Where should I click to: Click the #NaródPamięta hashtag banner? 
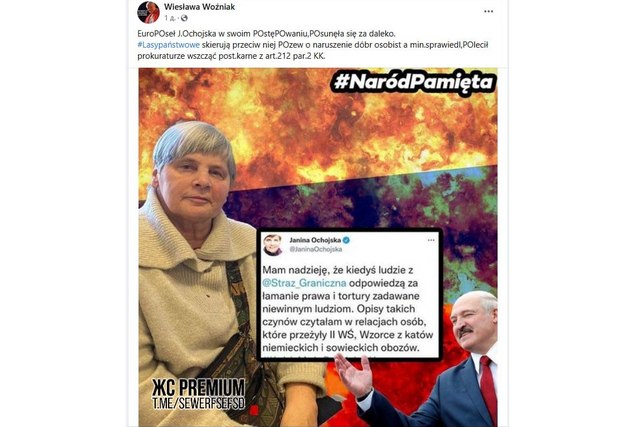(x=413, y=82)
